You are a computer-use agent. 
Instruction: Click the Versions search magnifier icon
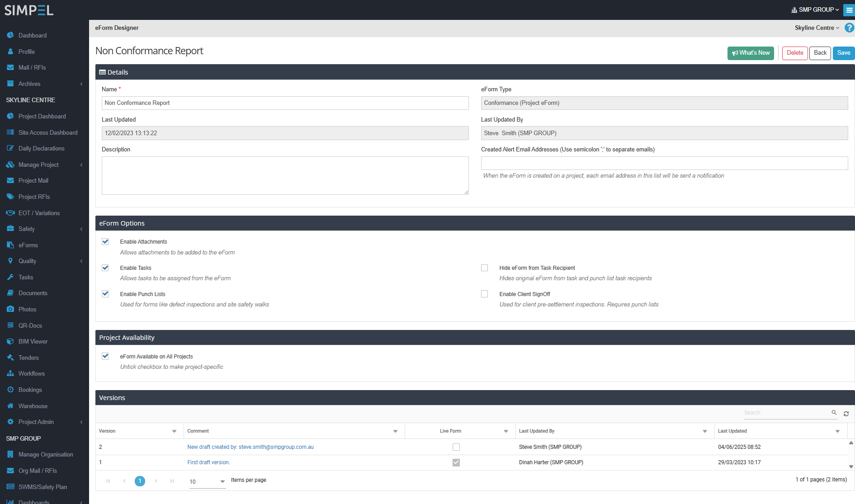point(834,412)
